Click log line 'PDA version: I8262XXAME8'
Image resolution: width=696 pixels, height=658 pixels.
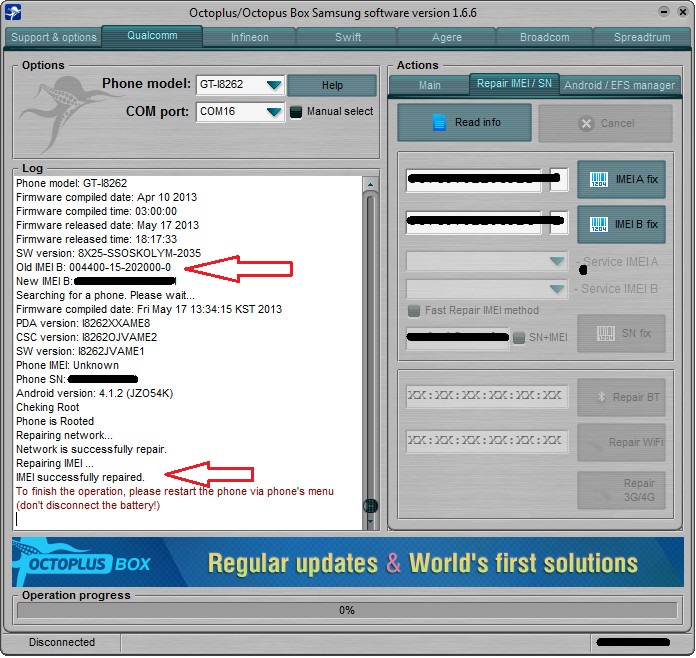[x=83, y=323]
